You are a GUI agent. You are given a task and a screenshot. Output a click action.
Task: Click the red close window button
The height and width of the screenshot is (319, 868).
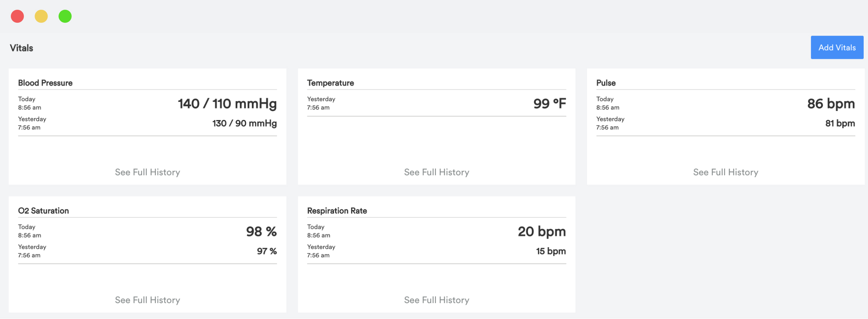(x=17, y=16)
